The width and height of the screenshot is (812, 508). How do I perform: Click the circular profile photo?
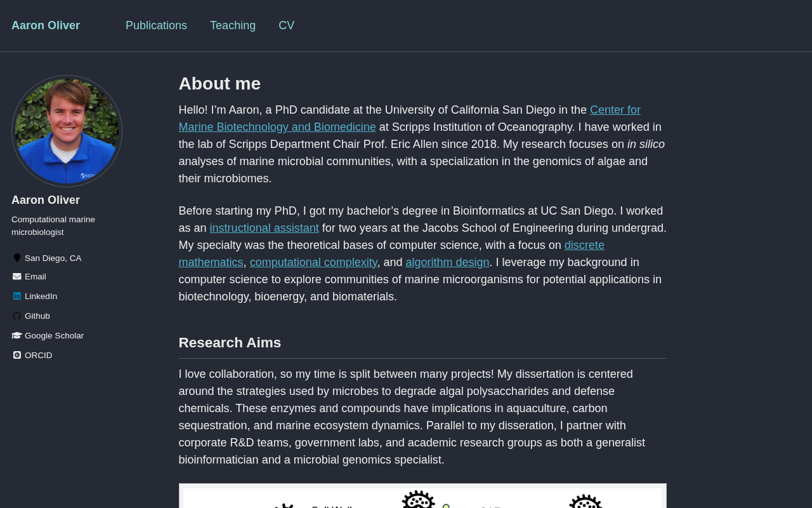click(x=67, y=131)
